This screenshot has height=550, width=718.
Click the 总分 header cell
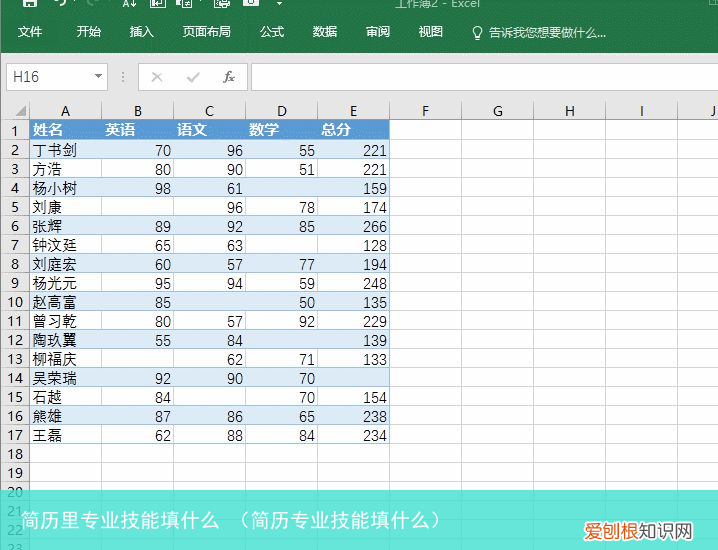pyautogui.click(x=353, y=130)
